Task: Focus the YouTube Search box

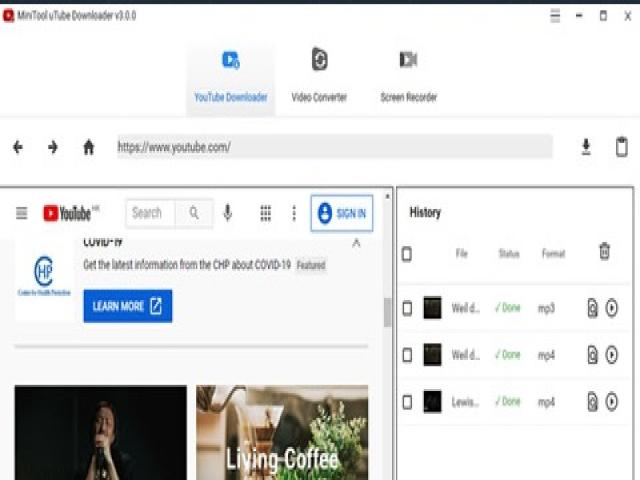Action: pos(151,213)
